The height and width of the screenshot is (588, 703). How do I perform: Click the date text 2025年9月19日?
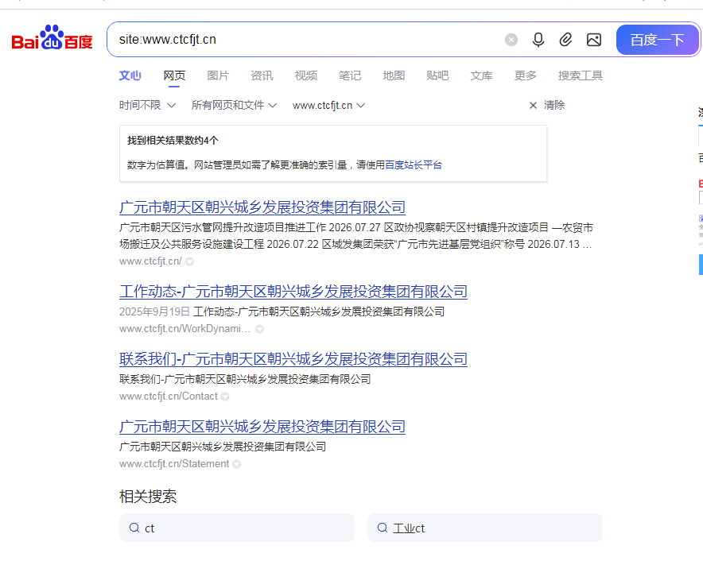tap(155, 311)
